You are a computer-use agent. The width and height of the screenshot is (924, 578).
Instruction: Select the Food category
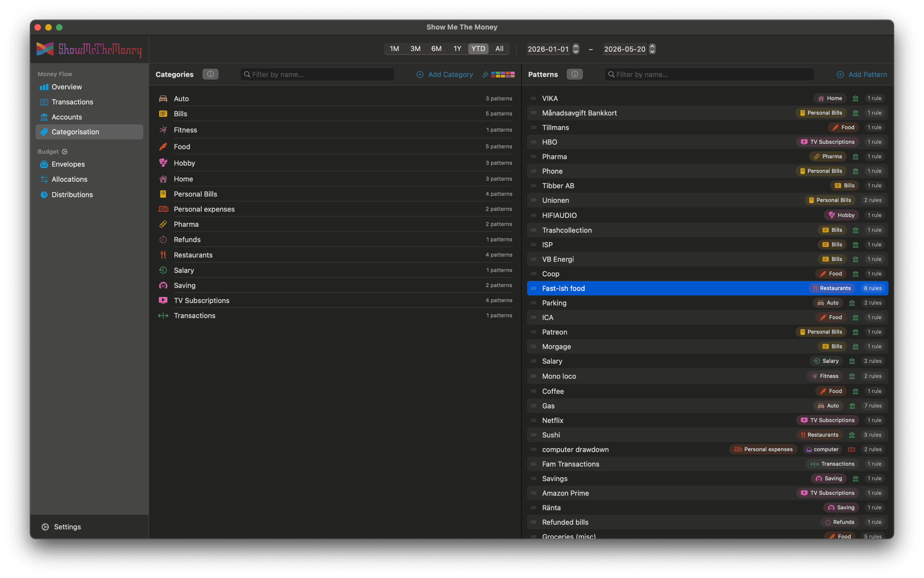(x=335, y=146)
